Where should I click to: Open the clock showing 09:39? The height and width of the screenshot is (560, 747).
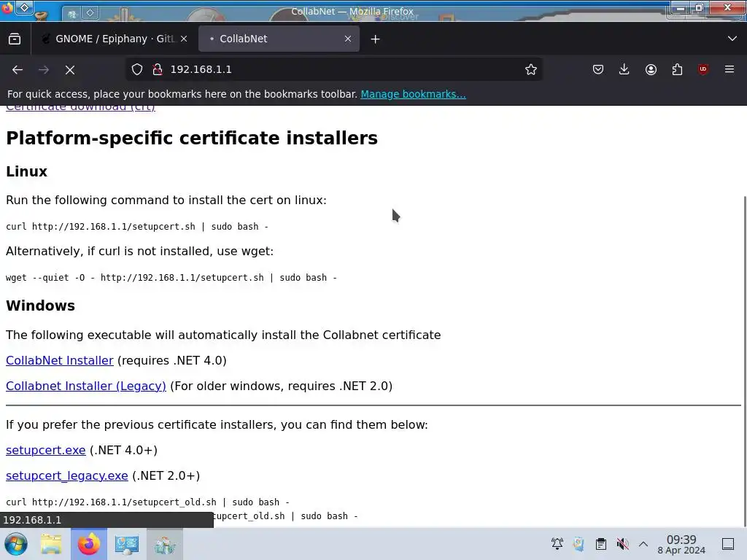coord(681,544)
